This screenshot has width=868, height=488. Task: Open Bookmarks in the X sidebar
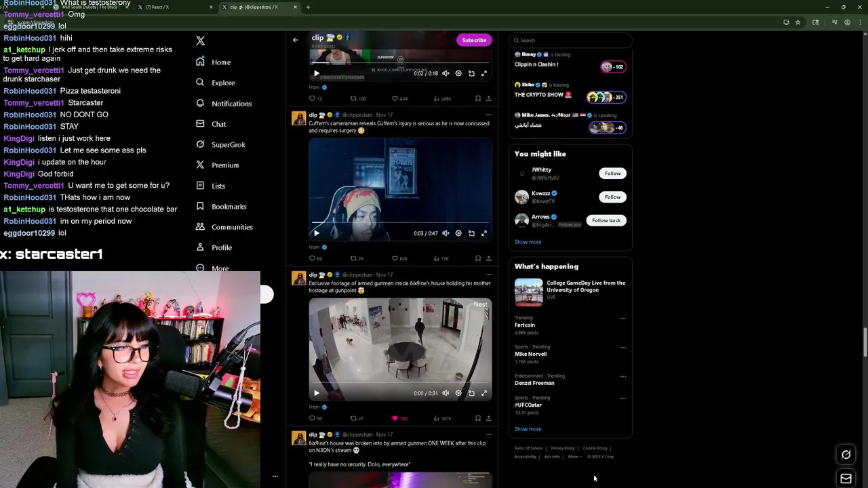pyautogui.click(x=220, y=206)
